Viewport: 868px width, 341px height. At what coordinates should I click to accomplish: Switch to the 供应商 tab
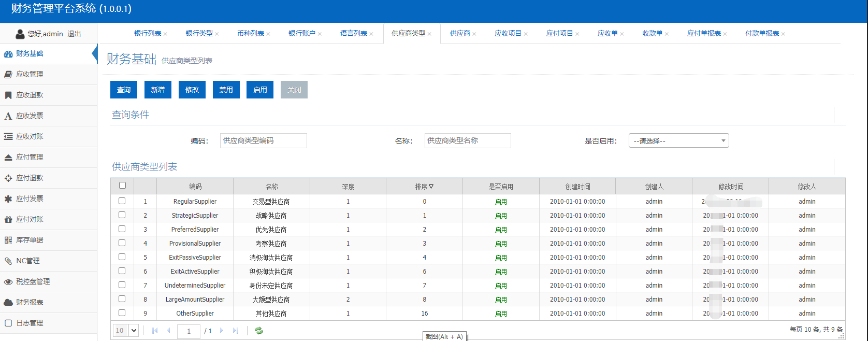[460, 34]
